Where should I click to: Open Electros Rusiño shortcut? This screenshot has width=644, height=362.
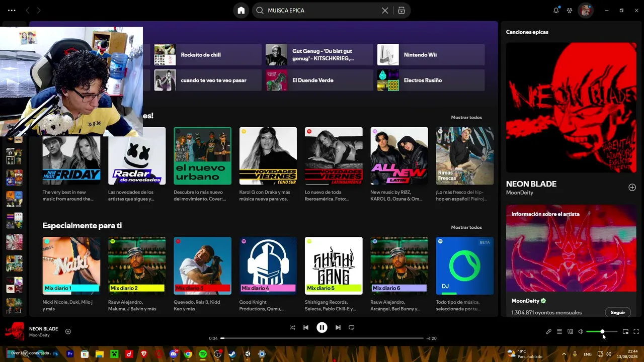pyautogui.click(x=431, y=80)
